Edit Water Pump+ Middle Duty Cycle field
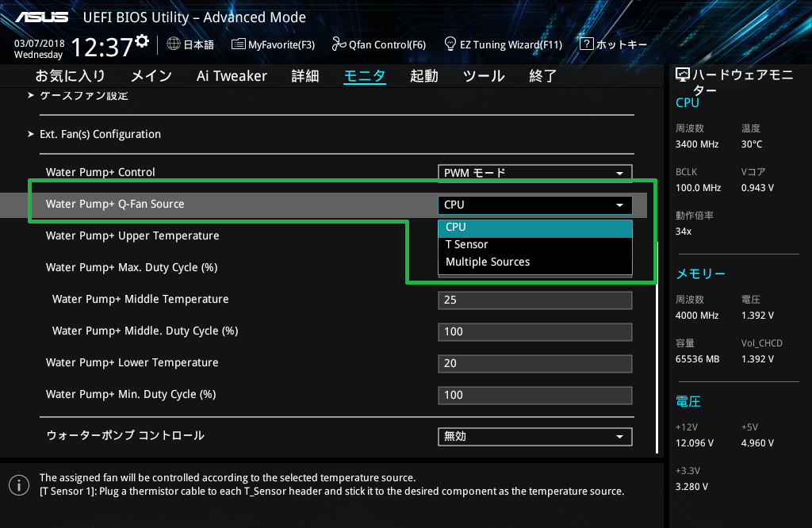 [x=535, y=332]
